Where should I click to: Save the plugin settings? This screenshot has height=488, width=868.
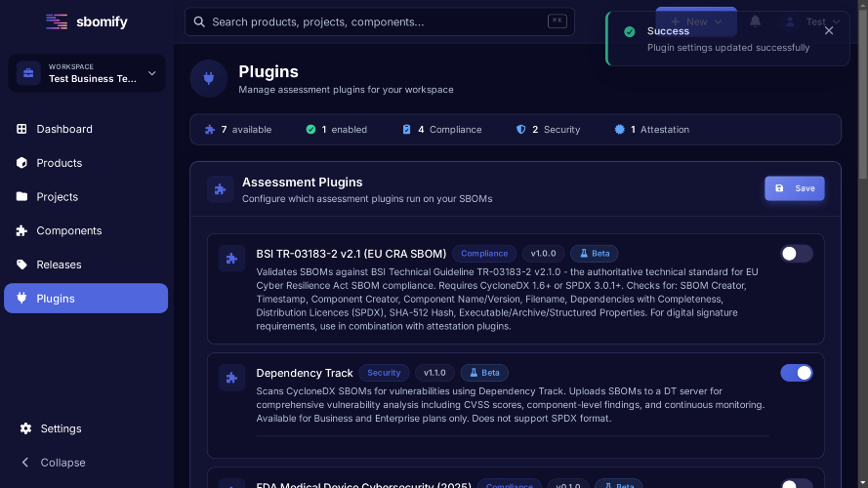tap(795, 188)
